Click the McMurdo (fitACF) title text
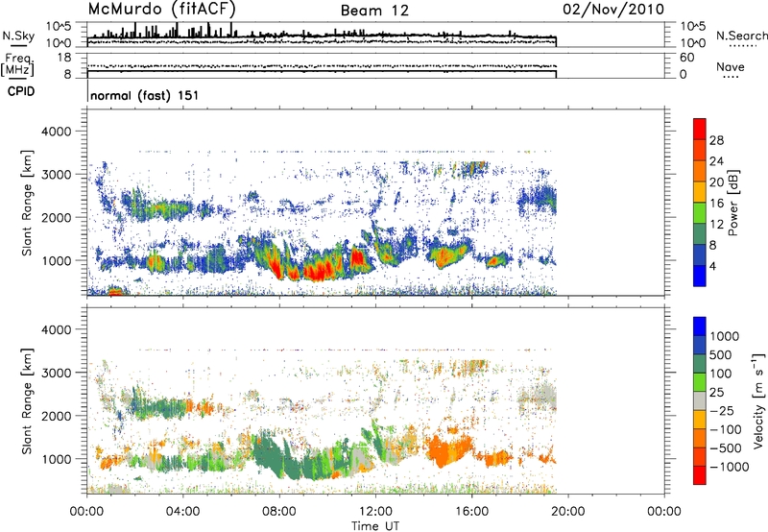 pyautogui.click(x=161, y=10)
